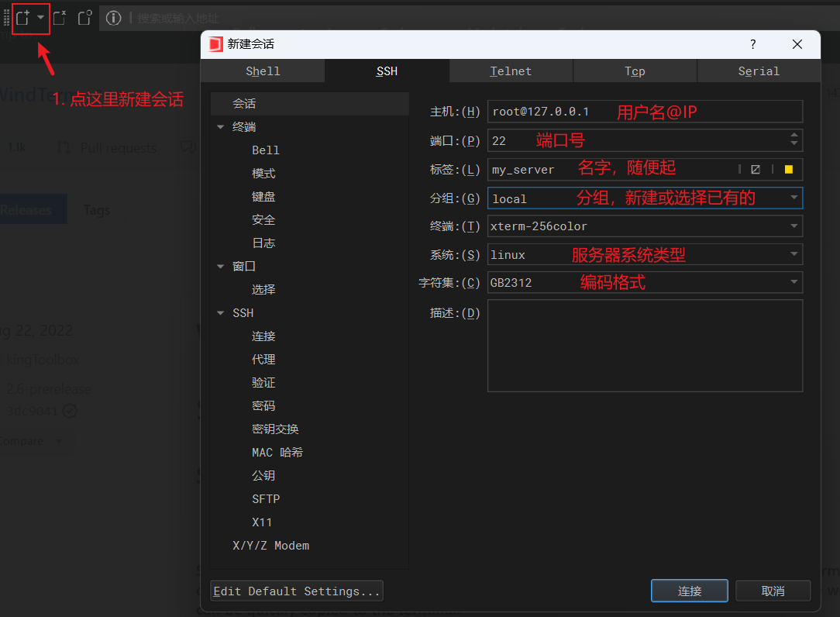
Task: Select 日志 in the tree
Action: pyautogui.click(x=263, y=243)
